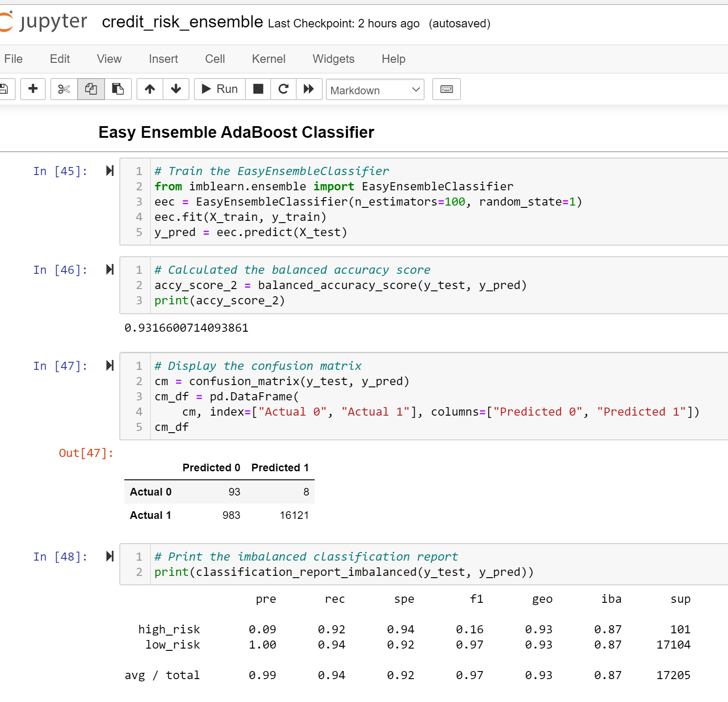Interrupt the kernel with the stop icon
The height and width of the screenshot is (702, 728).
pos(258,89)
